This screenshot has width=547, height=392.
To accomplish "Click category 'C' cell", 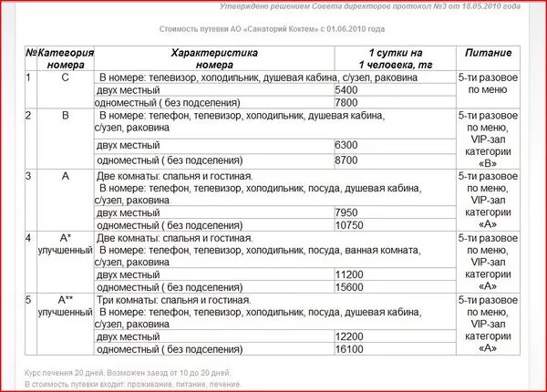I will click(x=66, y=89).
